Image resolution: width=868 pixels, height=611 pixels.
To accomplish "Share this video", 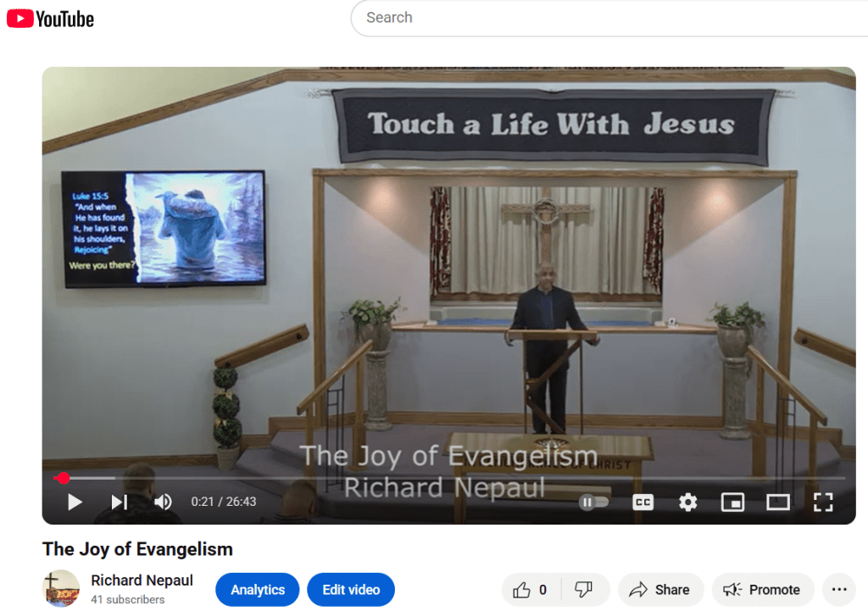I will [659, 590].
